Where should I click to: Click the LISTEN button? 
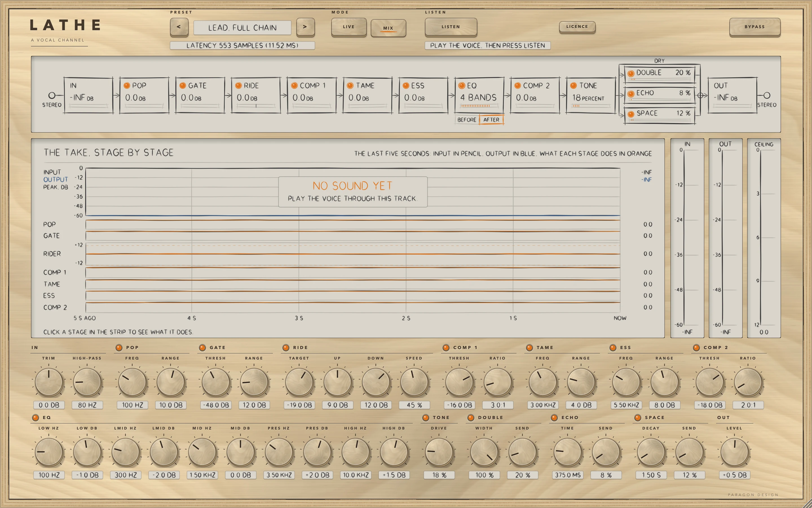(x=451, y=27)
